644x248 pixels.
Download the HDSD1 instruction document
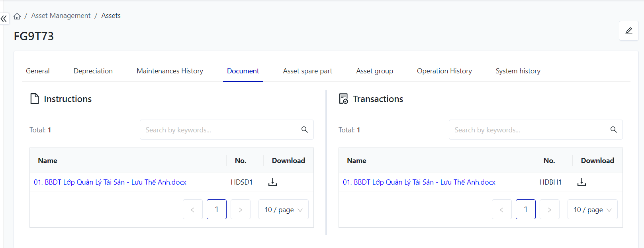[x=272, y=182]
